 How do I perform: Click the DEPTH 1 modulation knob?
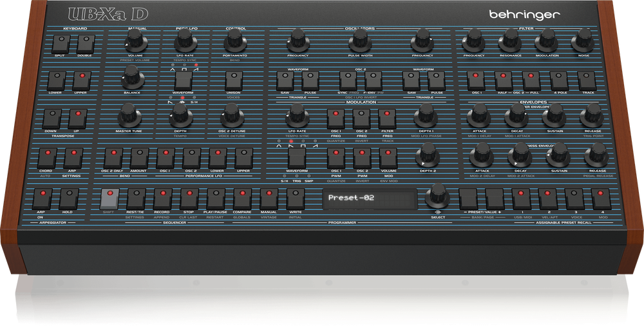tap(426, 115)
